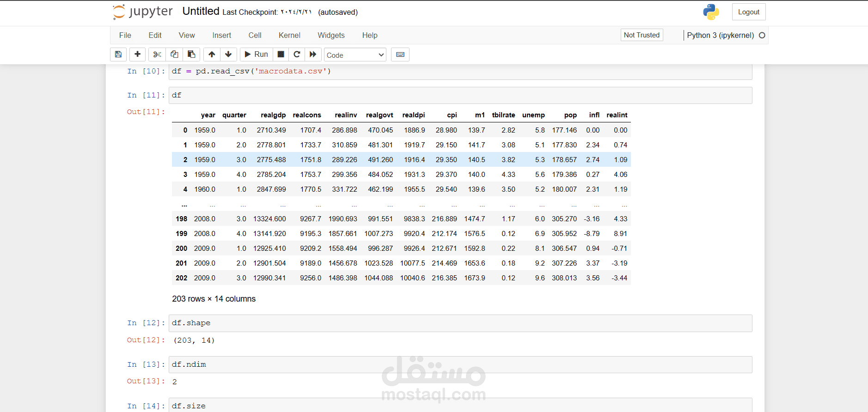Image resolution: width=868 pixels, height=412 pixels.
Task: Click into cell 10 read_csv code
Action: pyautogui.click(x=460, y=71)
